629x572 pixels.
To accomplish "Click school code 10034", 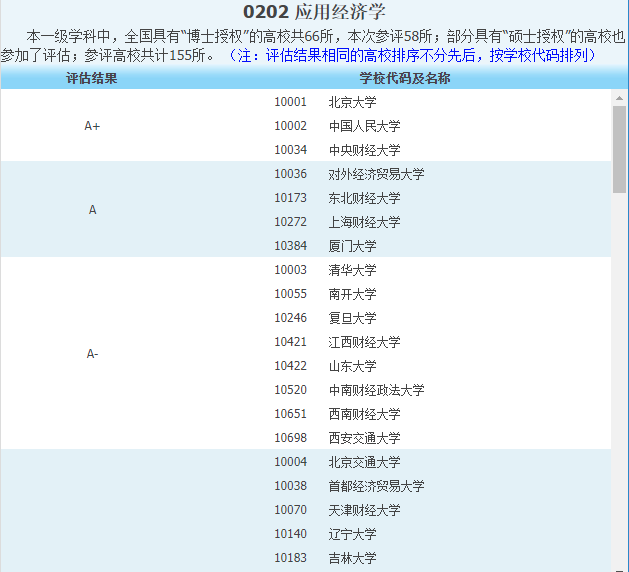I will [290, 150].
